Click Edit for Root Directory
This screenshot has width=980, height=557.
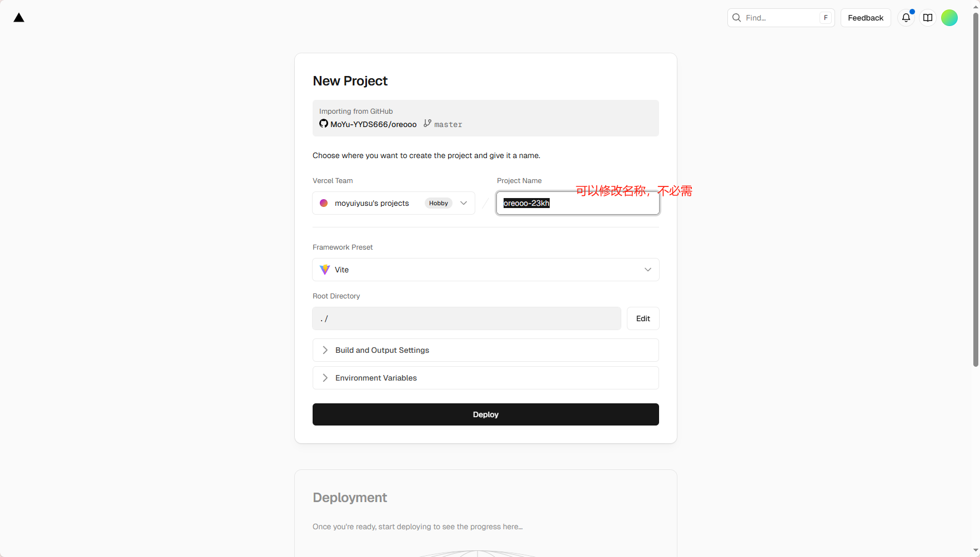(643, 318)
